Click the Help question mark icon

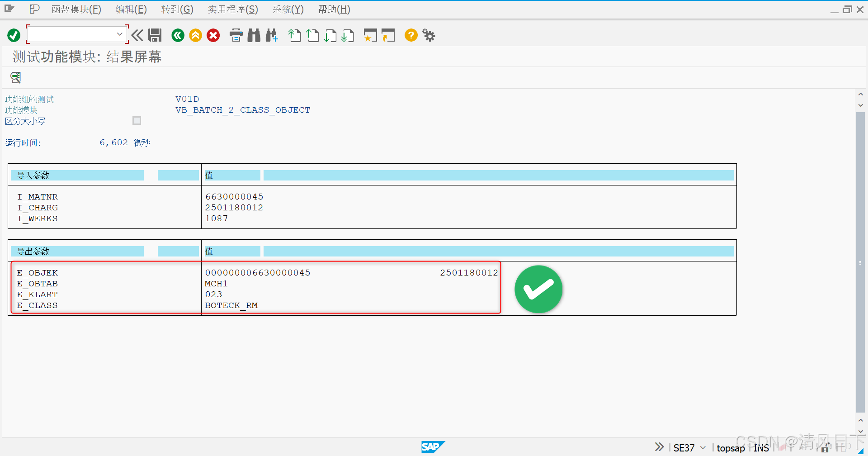click(410, 35)
